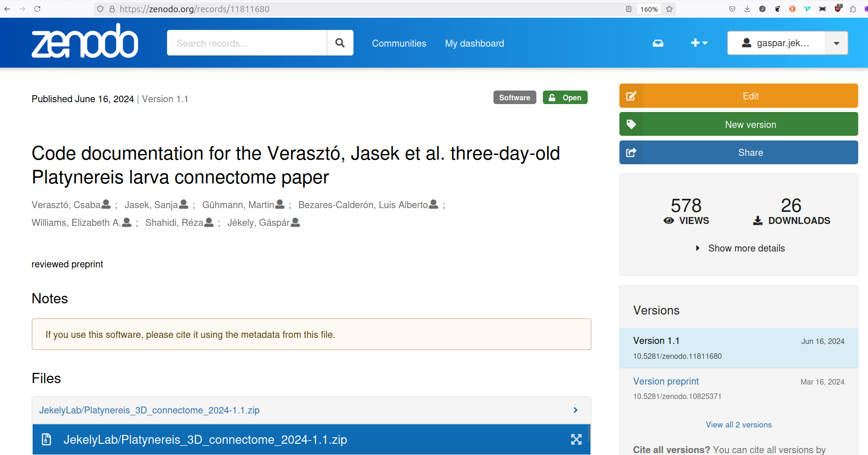Click the person icon next to Jékely, Gáspár
The height and width of the screenshot is (455, 868).
[295, 223]
